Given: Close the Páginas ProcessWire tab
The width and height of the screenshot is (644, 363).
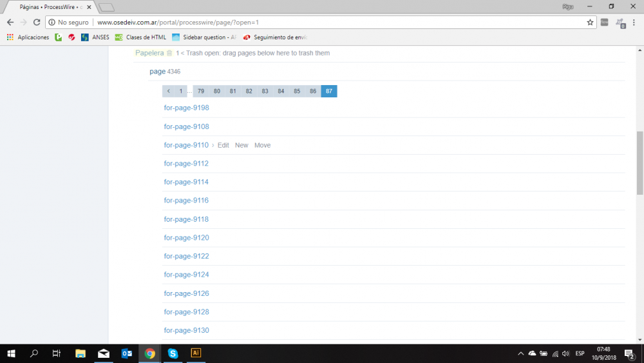Looking at the screenshot, I should pos(89,7).
